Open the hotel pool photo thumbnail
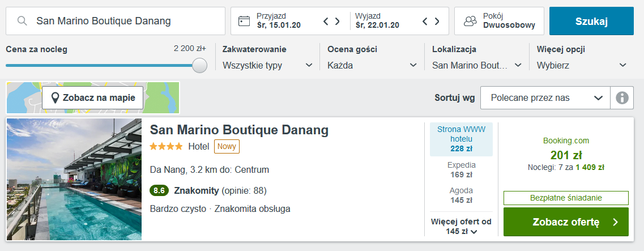Image resolution: width=644 pixels, height=251 pixels. point(74,179)
